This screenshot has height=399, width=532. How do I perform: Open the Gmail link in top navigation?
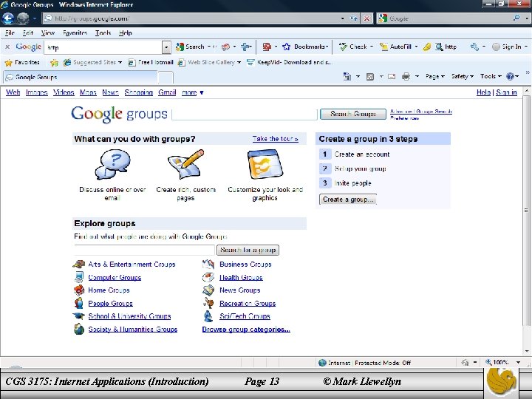[x=167, y=92]
